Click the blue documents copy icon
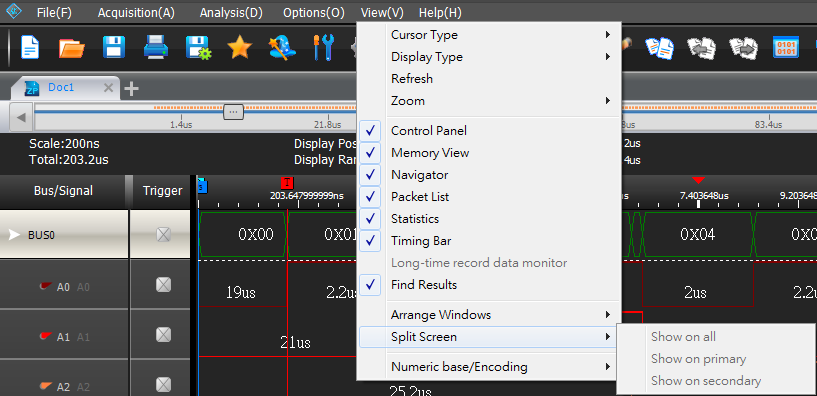Viewport: 817px width, 396px height. tap(659, 48)
